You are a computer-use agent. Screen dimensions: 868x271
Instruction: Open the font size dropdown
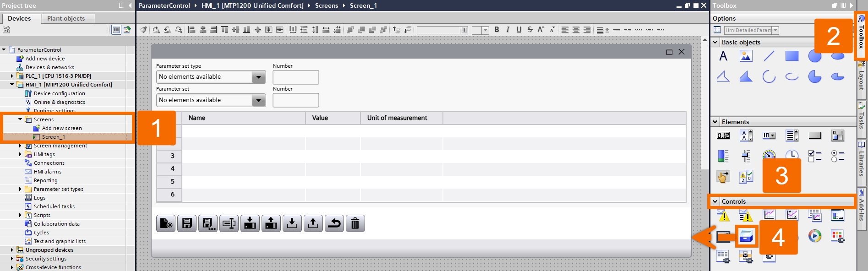(x=485, y=30)
